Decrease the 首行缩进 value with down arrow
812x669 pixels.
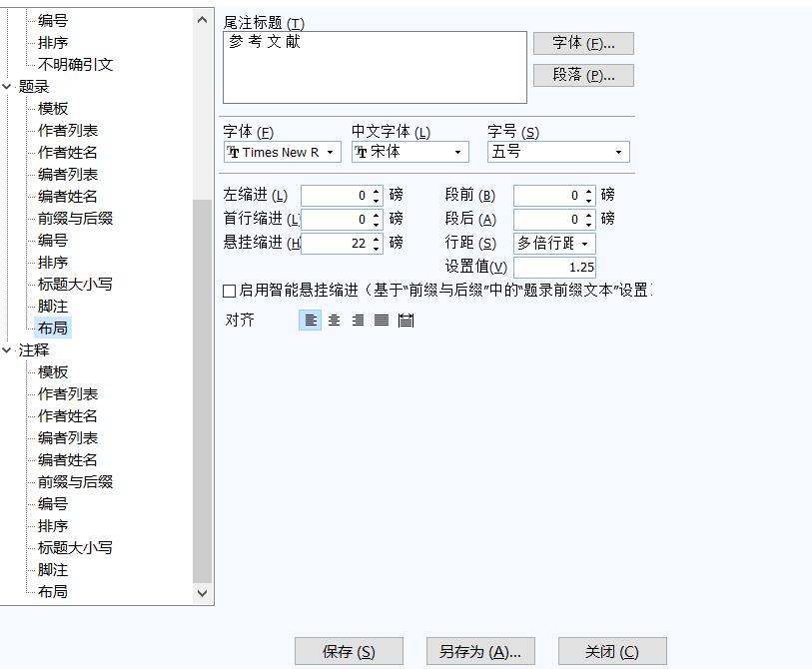[376, 225]
